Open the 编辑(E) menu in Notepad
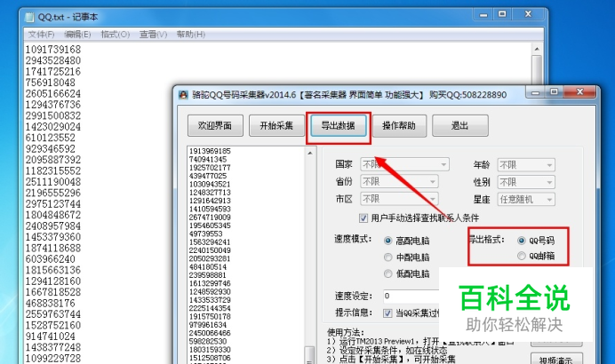This screenshot has width=615, height=364. pyautogui.click(x=77, y=35)
